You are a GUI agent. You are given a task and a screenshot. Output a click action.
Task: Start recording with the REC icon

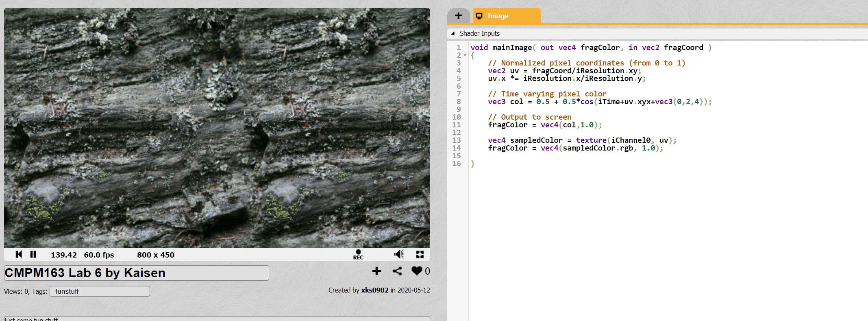[358, 255]
